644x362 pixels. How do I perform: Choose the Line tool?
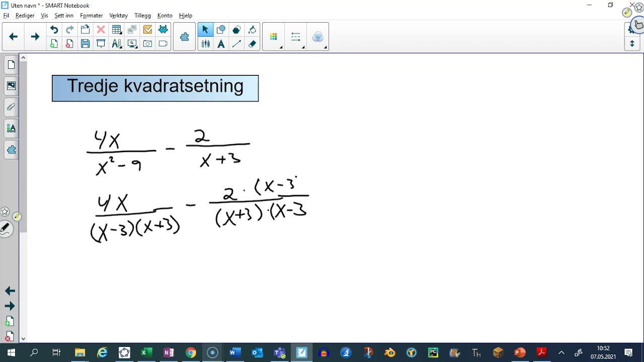coord(236,44)
